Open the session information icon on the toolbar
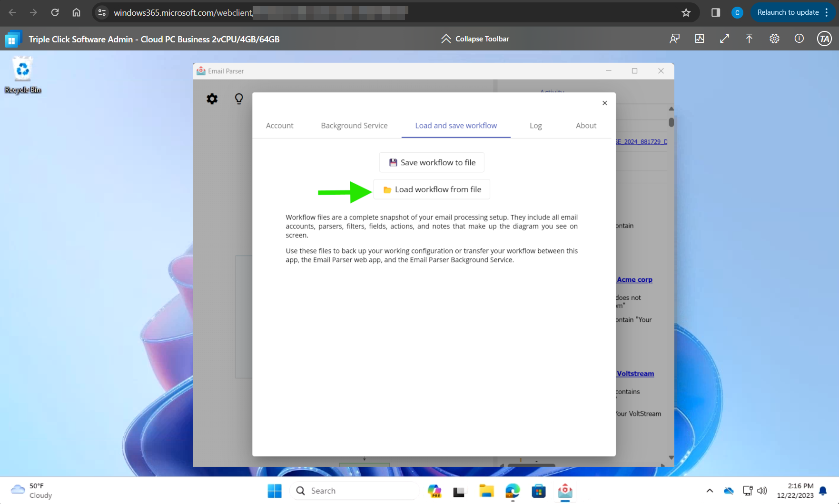 coord(800,39)
